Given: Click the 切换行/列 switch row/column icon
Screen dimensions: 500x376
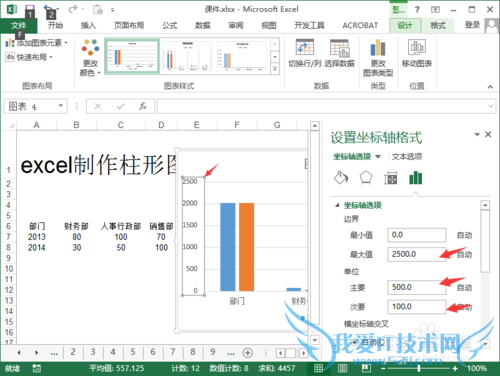Looking at the screenshot, I should click(x=305, y=47).
